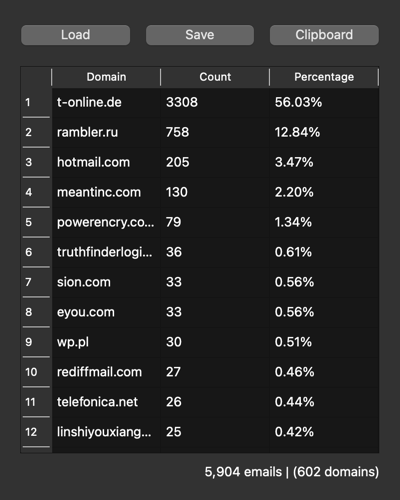
Task: Select the meantinc.com domain cell
Action: click(106, 192)
